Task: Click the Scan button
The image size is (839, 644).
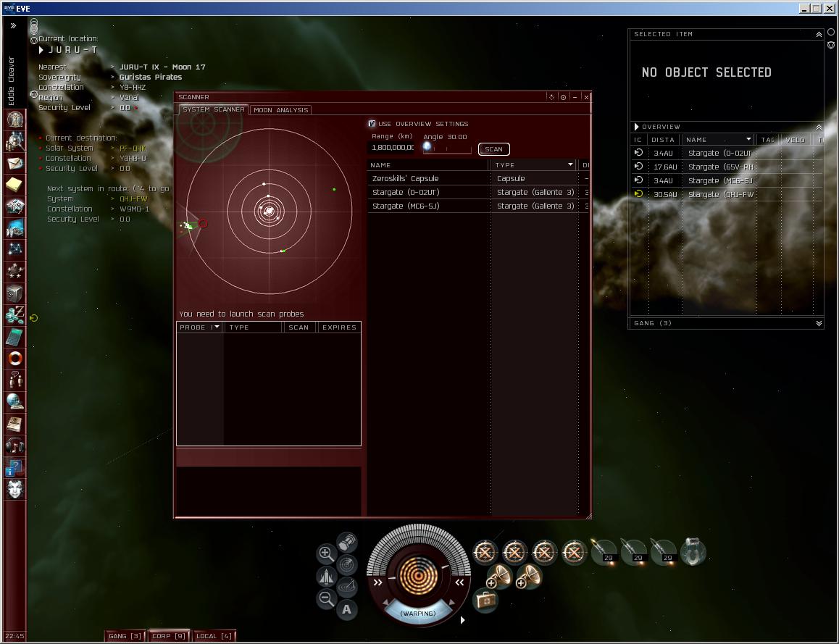Action: [x=493, y=149]
